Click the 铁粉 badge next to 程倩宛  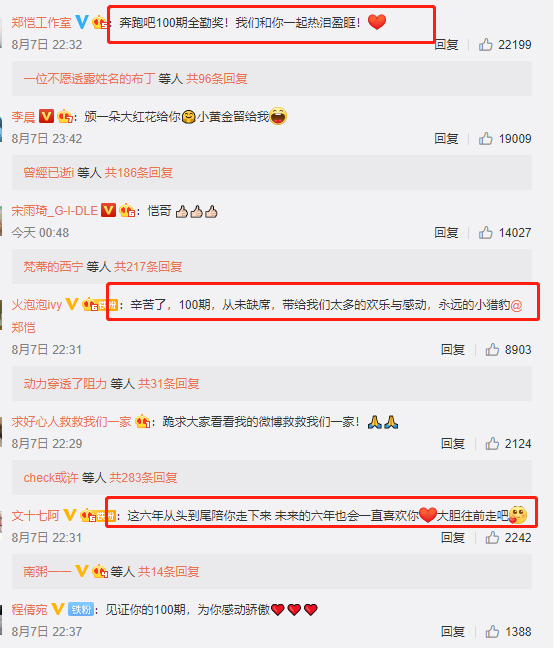click(81, 609)
